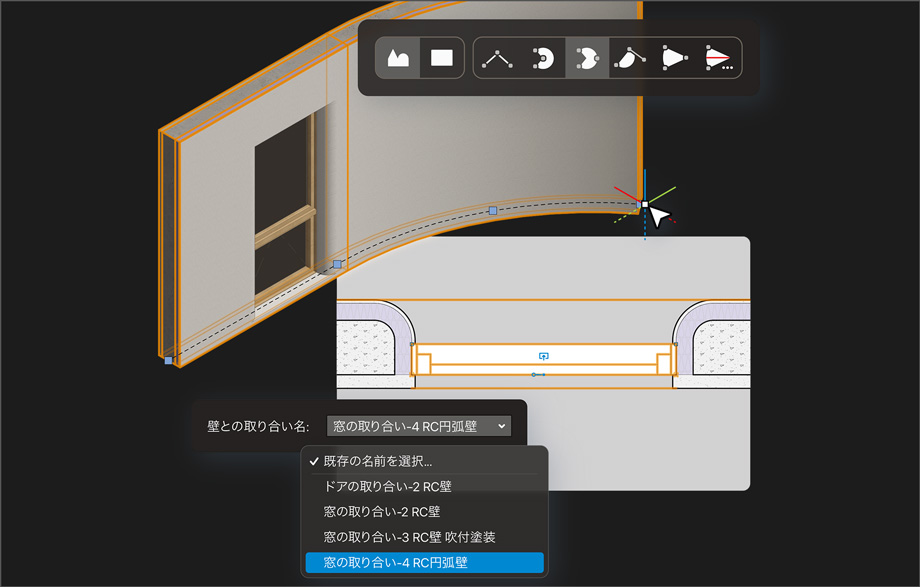The image size is (920, 587).
Task: Select the rectangle wall mode icon
Action: (442, 58)
